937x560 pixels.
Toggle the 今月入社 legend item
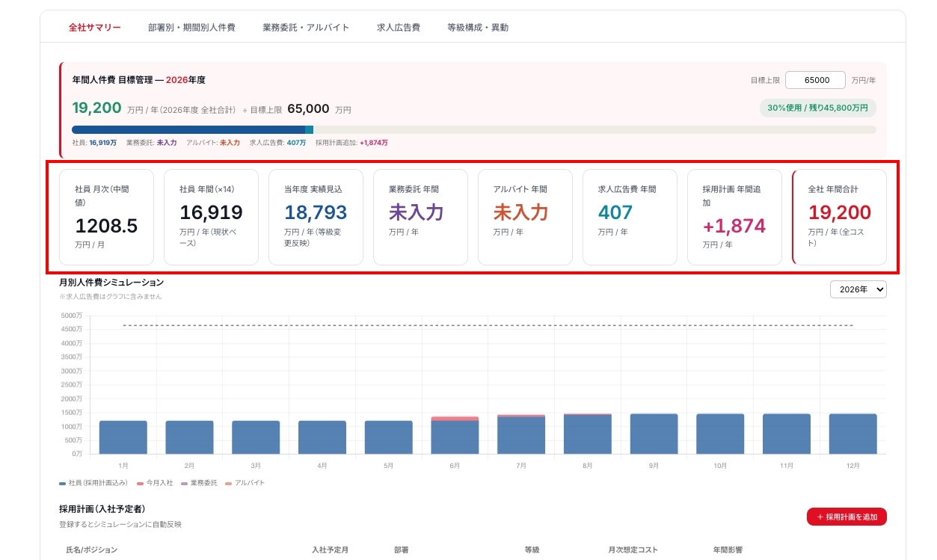(x=155, y=483)
